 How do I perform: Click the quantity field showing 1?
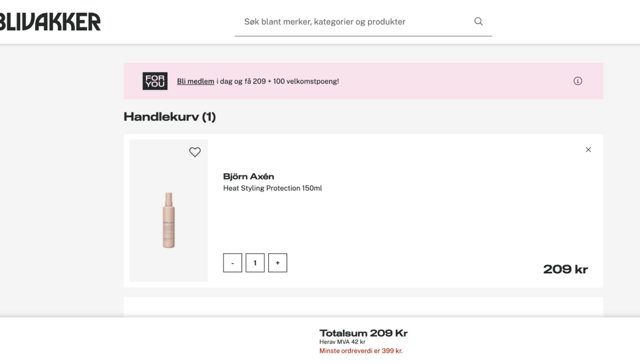(255, 263)
